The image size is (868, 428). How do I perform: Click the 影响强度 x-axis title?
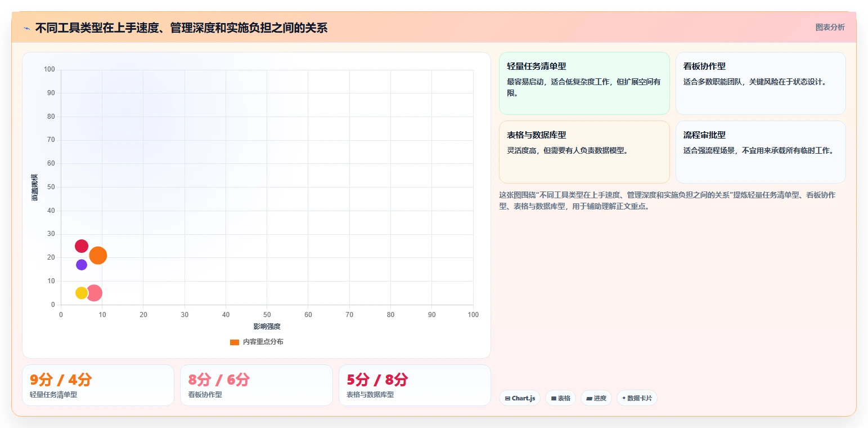click(x=267, y=327)
